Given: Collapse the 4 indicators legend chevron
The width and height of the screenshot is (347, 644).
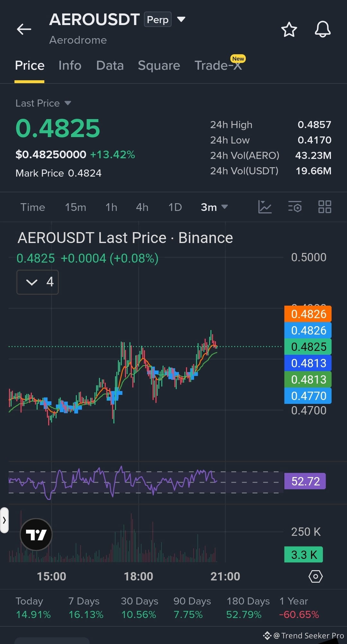Looking at the screenshot, I should [38, 282].
